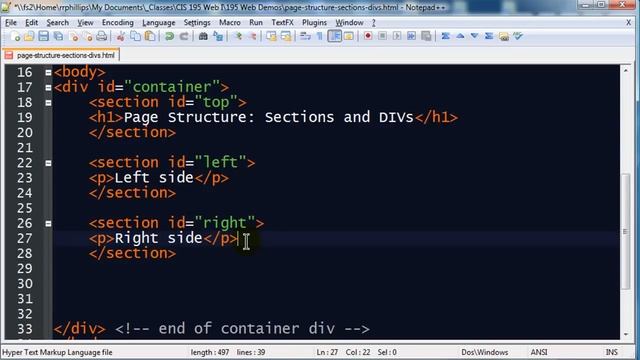This screenshot has height=360, width=640.
Task: Open the TextFX menu
Action: [x=282, y=23]
